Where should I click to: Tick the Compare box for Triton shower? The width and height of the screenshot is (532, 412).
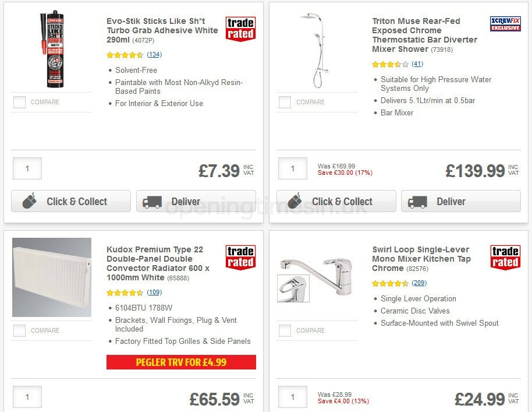coord(285,102)
